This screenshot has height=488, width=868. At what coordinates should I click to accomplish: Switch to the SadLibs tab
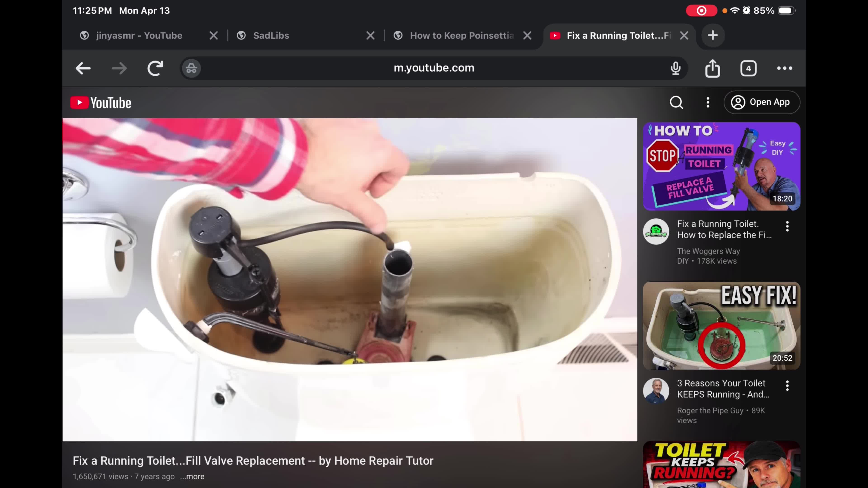click(x=271, y=35)
